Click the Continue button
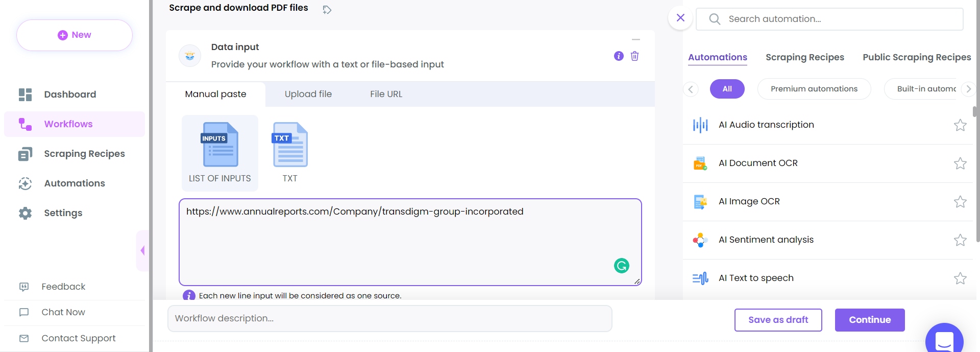The image size is (980, 352). click(x=869, y=320)
